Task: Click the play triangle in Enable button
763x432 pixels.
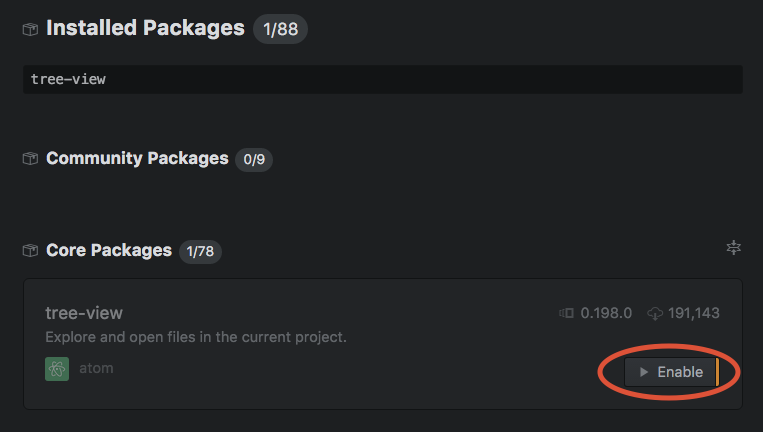Action: pos(643,372)
